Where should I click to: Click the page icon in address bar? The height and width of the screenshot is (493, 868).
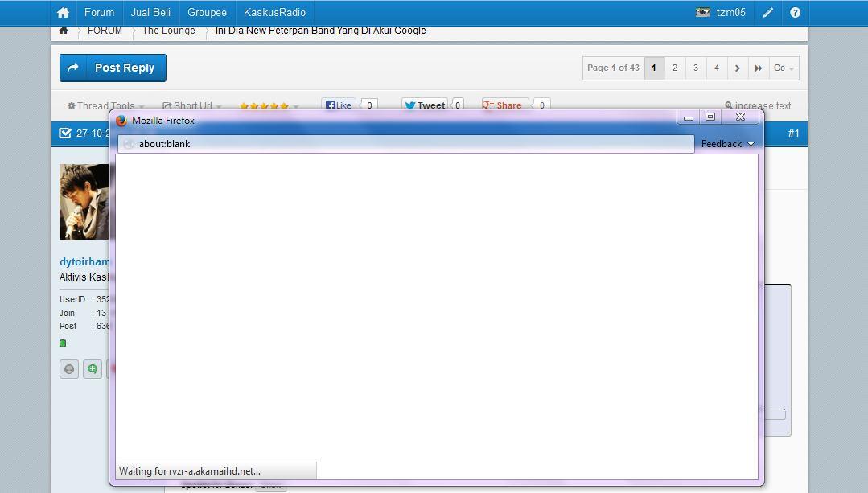[x=129, y=144]
